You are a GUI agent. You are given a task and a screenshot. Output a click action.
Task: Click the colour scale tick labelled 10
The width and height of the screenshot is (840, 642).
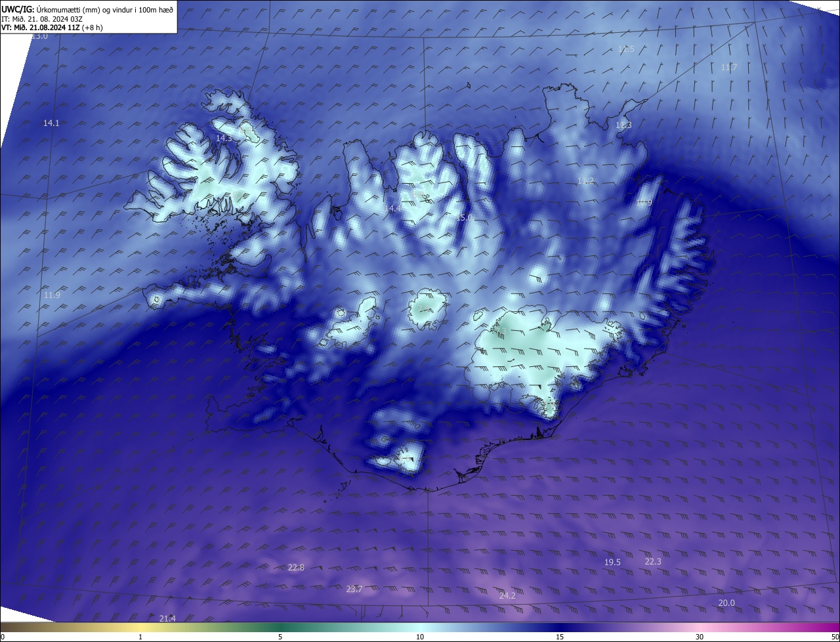[420, 637]
